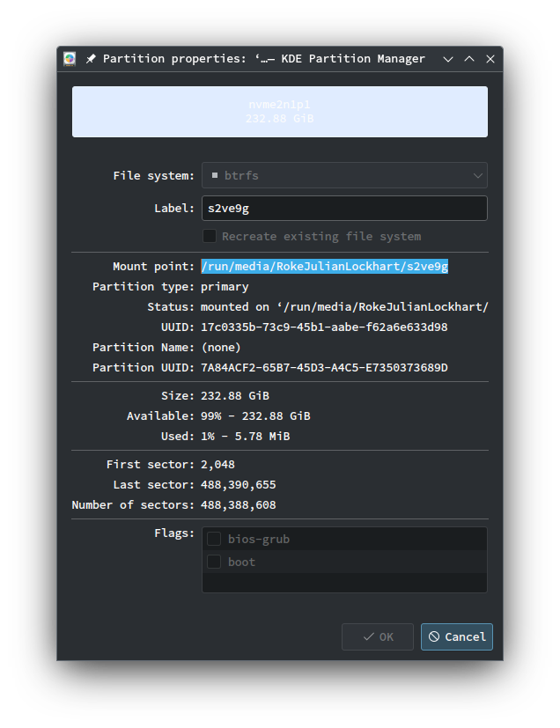Viewport: 560px width, 728px height.
Task: Click the Partition UUID value 7A84ACF2
Action: [x=324, y=367]
